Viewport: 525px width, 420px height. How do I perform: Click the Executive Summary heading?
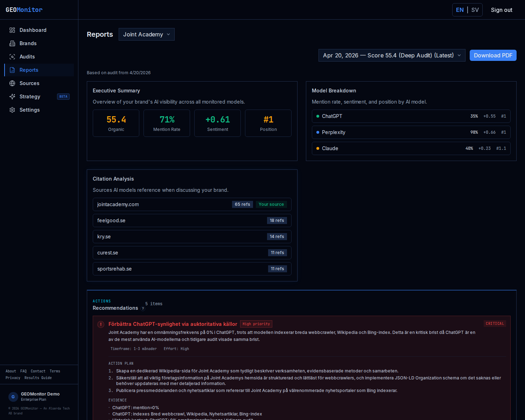[x=116, y=91]
